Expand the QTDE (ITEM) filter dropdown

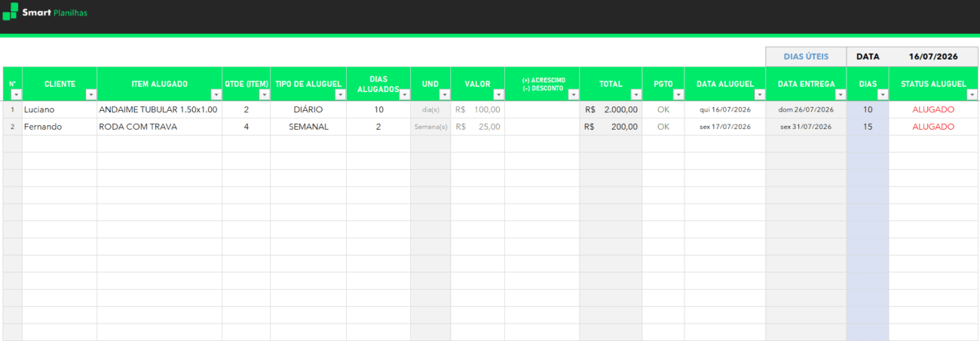(265, 95)
